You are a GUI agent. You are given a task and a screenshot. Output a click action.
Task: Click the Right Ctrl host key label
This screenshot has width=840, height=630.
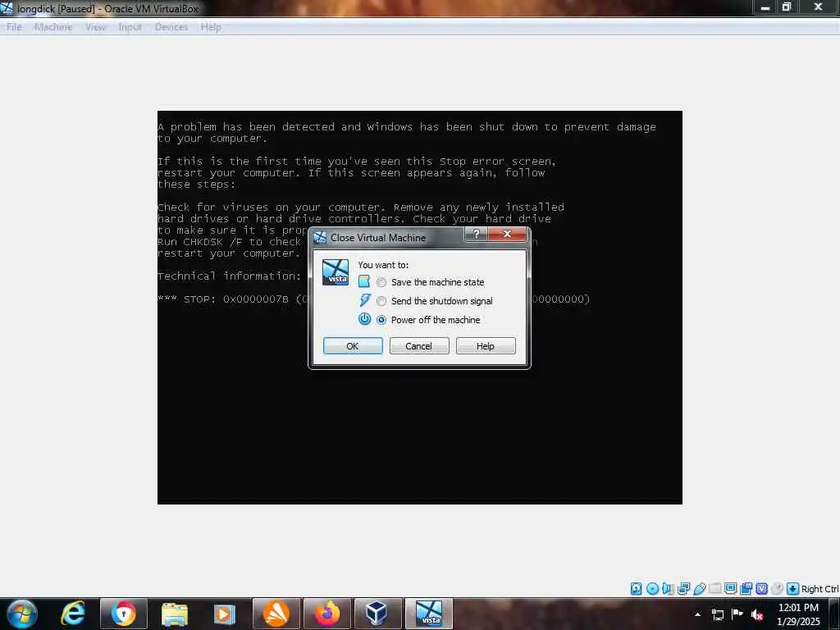coord(820,589)
